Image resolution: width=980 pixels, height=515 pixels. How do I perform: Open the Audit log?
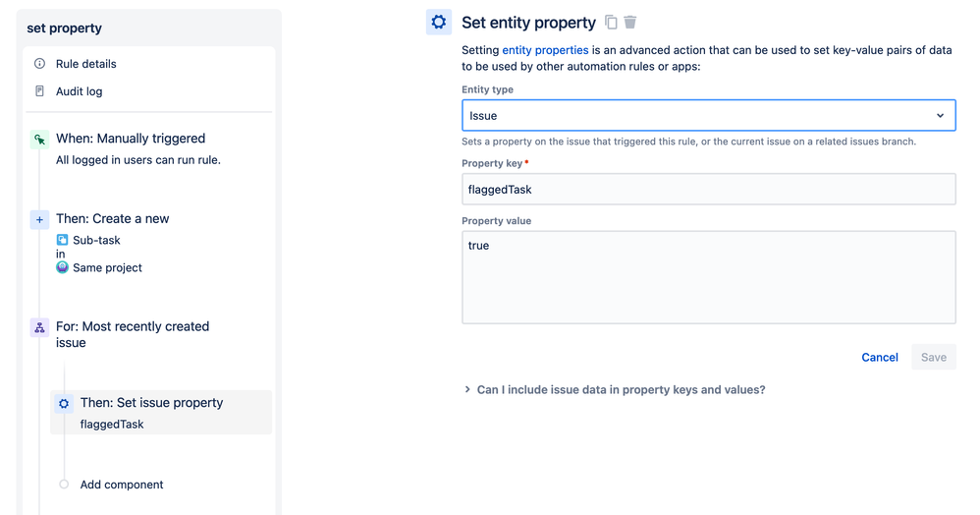tap(79, 91)
